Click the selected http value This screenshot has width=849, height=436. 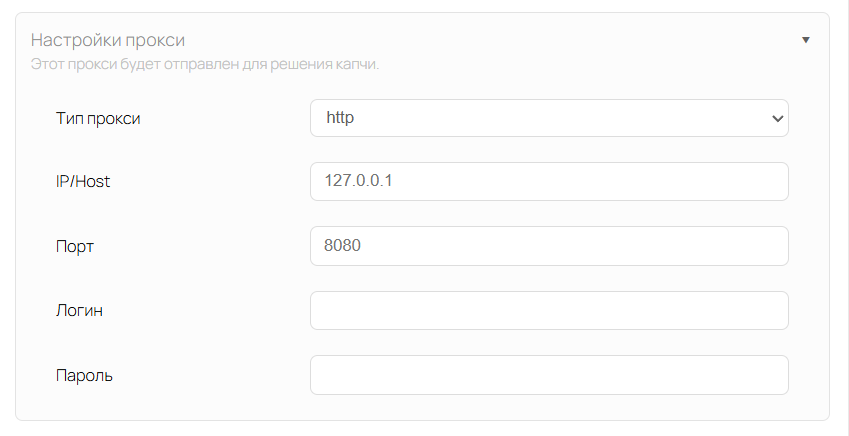[341, 118]
